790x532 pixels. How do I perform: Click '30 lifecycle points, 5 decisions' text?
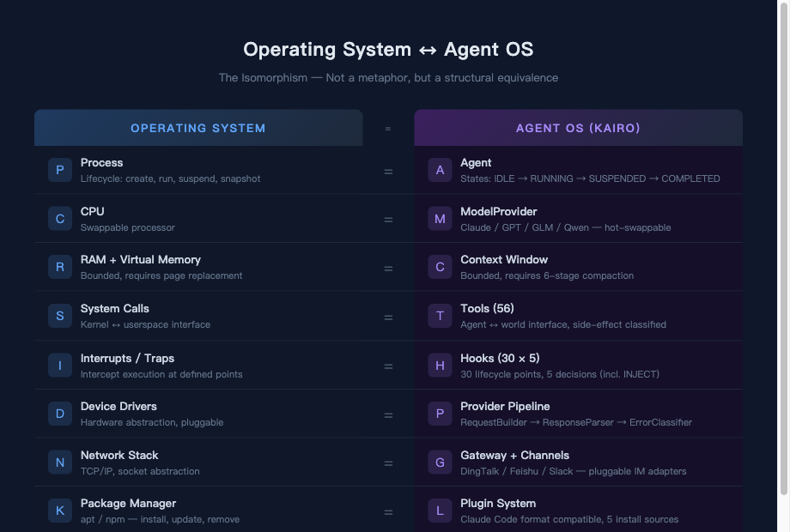coord(560,374)
